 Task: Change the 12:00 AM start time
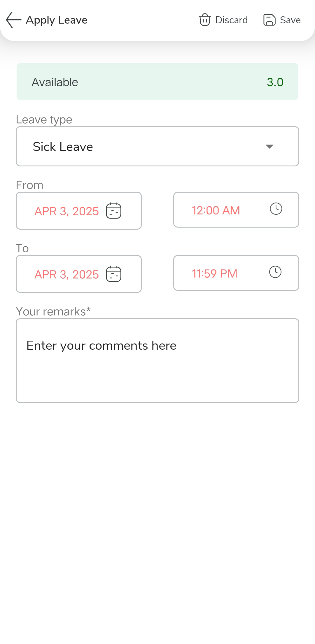(216, 210)
